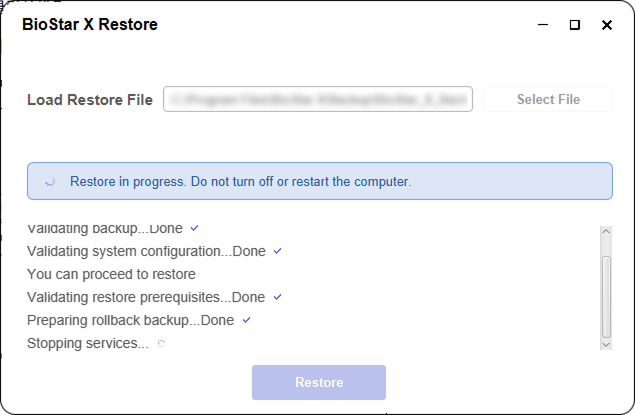Click the 'Validating system configuration...Done' log line
Viewport: 635px width, 415px height.
click(x=146, y=251)
